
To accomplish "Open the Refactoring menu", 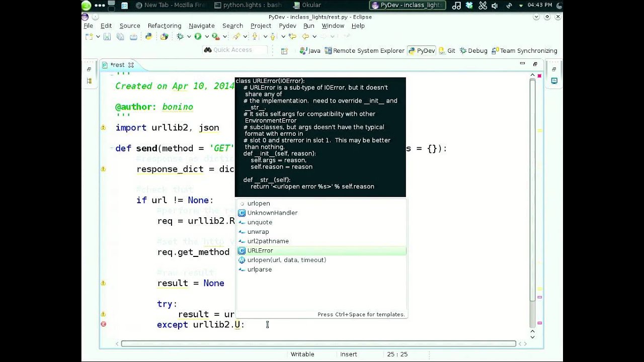I will (165, 26).
